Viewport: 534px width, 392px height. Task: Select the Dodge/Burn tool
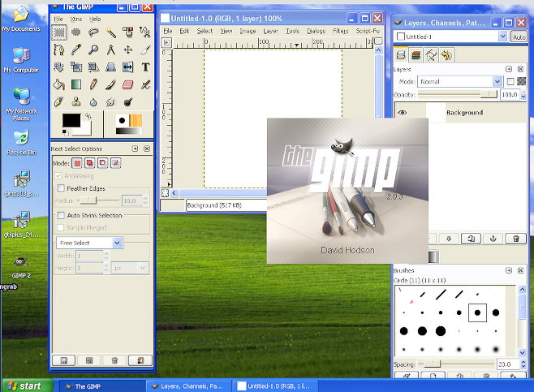coord(128,101)
